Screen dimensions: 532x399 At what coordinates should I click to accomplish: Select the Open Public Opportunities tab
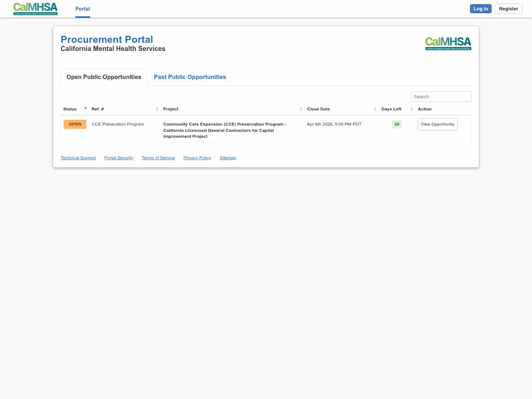pyautogui.click(x=103, y=77)
